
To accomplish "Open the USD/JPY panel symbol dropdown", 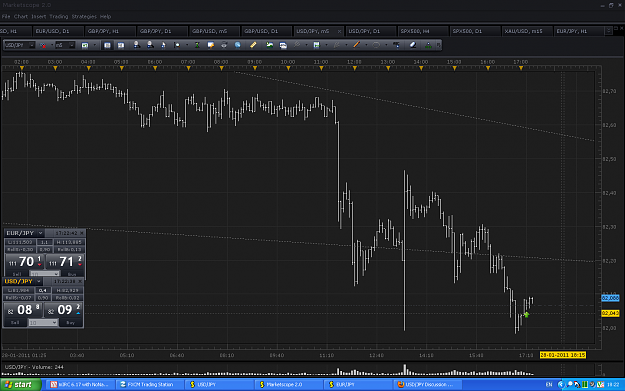I will pos(39,281).
